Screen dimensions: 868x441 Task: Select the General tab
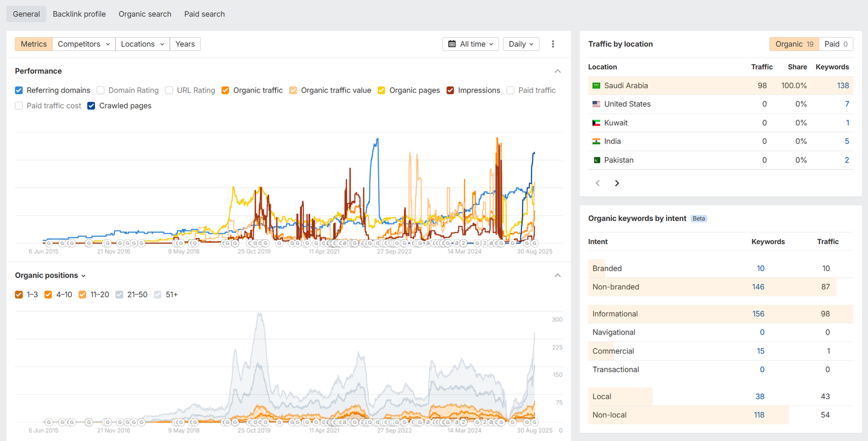(27, 14)
